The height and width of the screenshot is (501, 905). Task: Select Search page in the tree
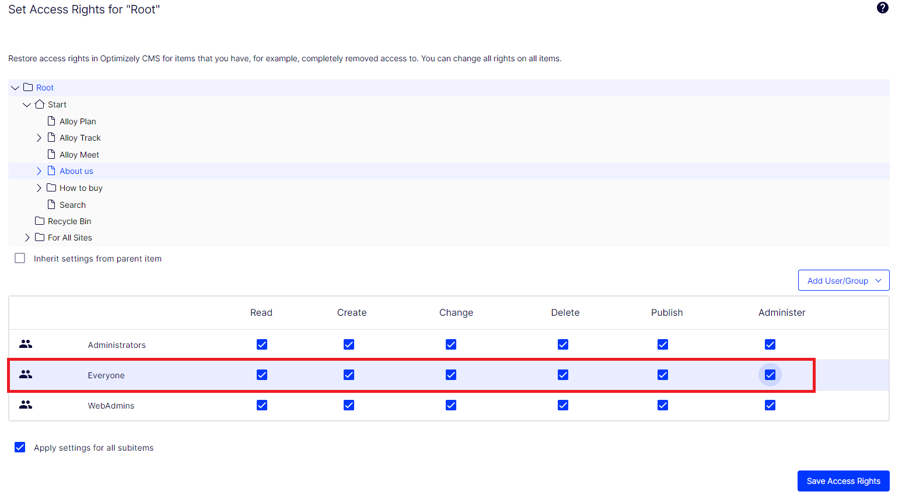(x=72, y=205)
